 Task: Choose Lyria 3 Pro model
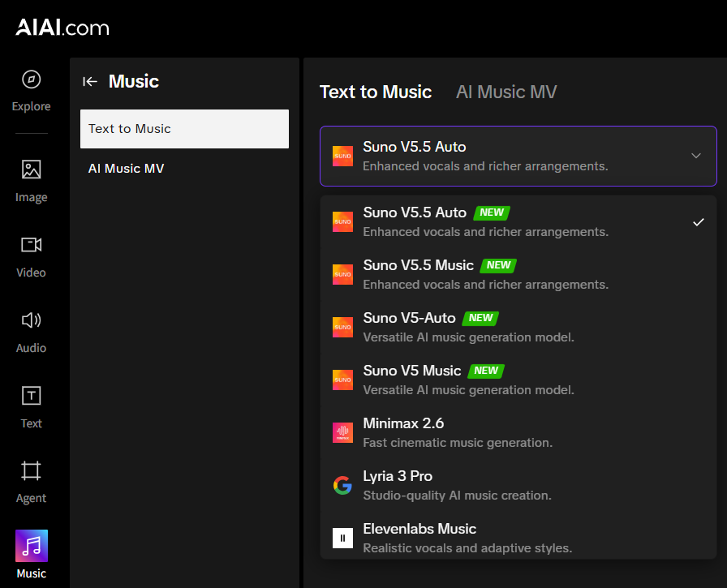[x=518, y=486]
